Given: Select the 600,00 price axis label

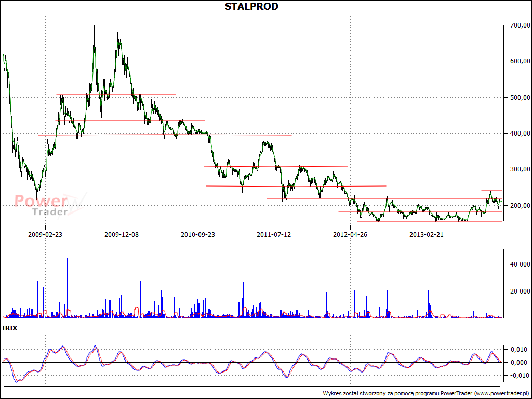Looking at the screenshot, I should click(x=520, y=61).
